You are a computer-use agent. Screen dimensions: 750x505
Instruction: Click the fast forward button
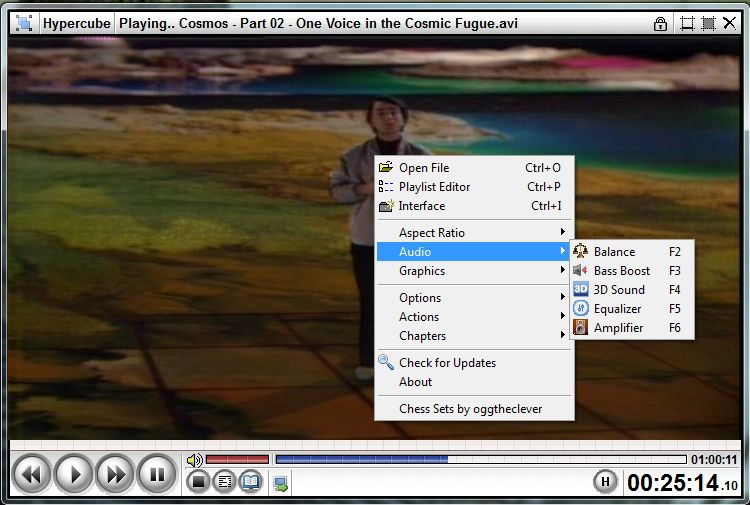pyautogui.click(x=115, y=475)
